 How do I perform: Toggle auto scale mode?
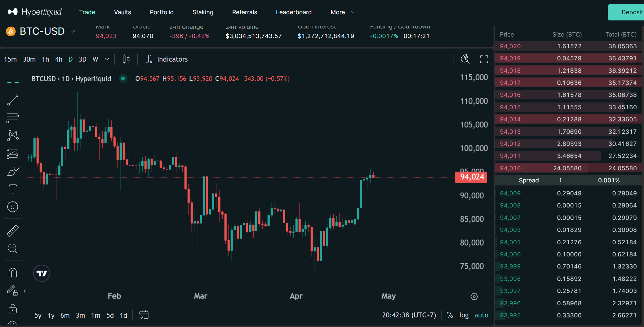pyautogui.click(x=481, y=315)
